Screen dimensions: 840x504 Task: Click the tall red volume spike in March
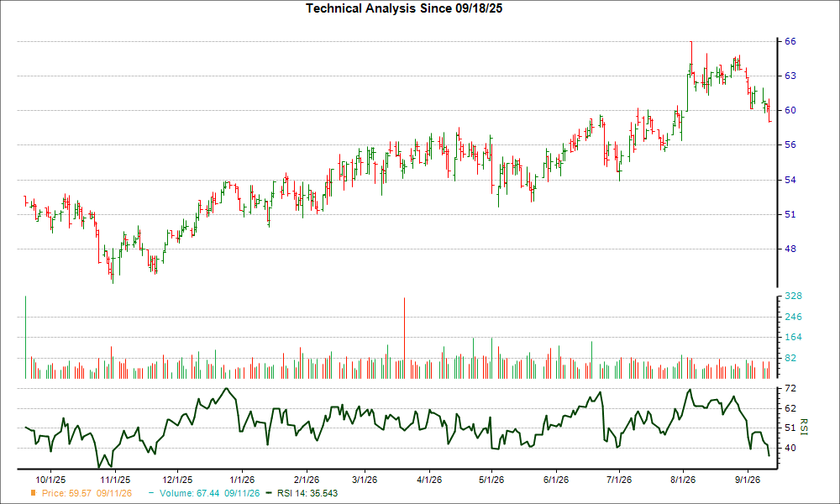(404, 338)
